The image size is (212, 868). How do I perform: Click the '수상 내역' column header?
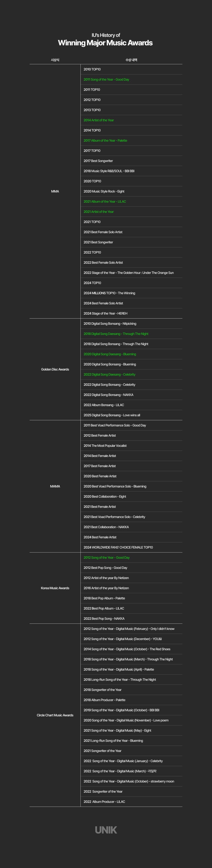point(131,60)
